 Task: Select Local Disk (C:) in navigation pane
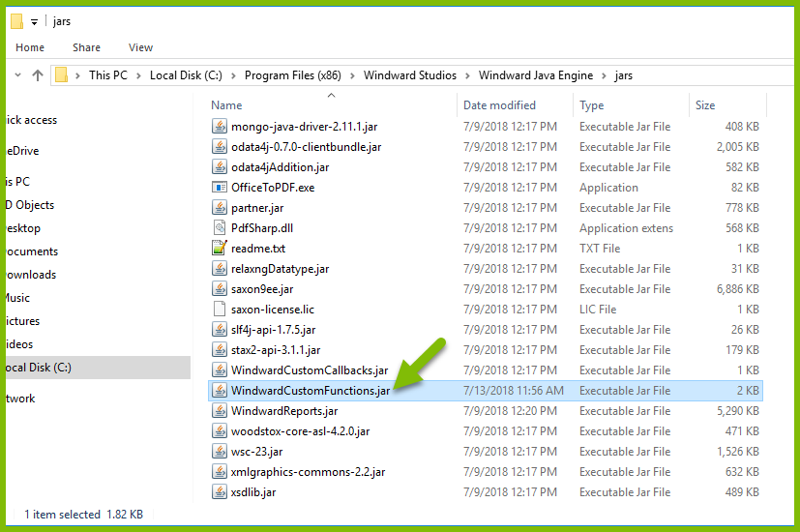point(98,368)
